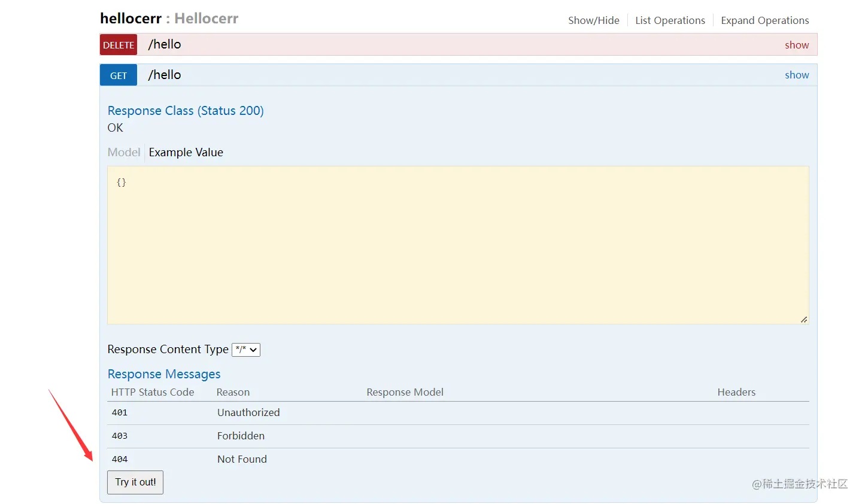Image resolution: width=862 pixels, height=504 pixels.
Task: Click the Show/Hide link
Action: pyautogui.click(x=594, y=20)
